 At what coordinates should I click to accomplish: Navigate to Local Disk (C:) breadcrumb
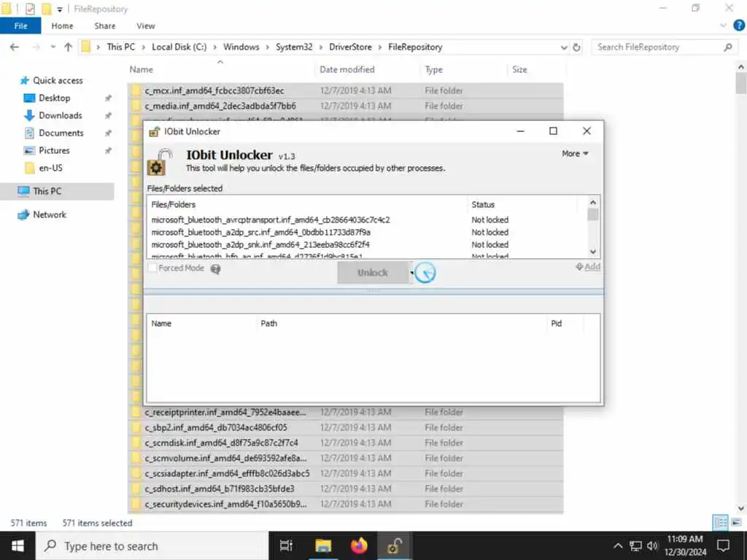[179, 47]
